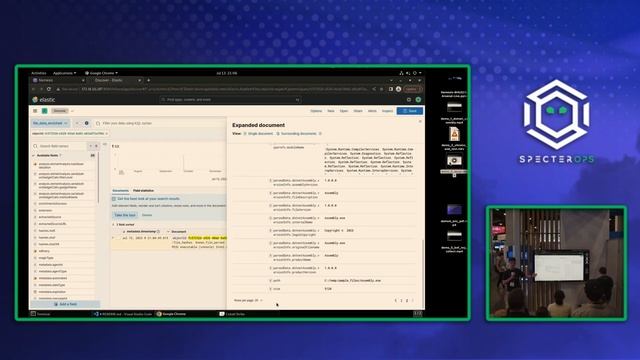Select the metadata.agentId field
The height and width of the screenshot is (360, 640).
click(x=51, y=265)
